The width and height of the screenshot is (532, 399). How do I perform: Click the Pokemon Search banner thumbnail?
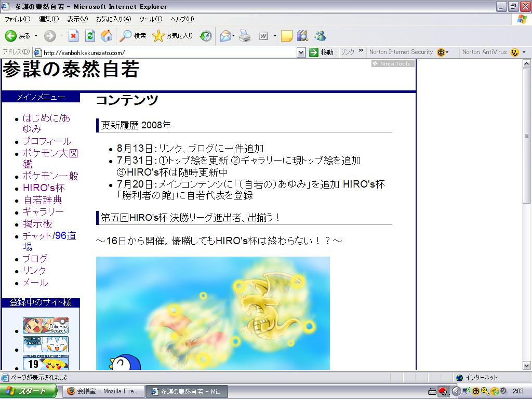[46, 326]
